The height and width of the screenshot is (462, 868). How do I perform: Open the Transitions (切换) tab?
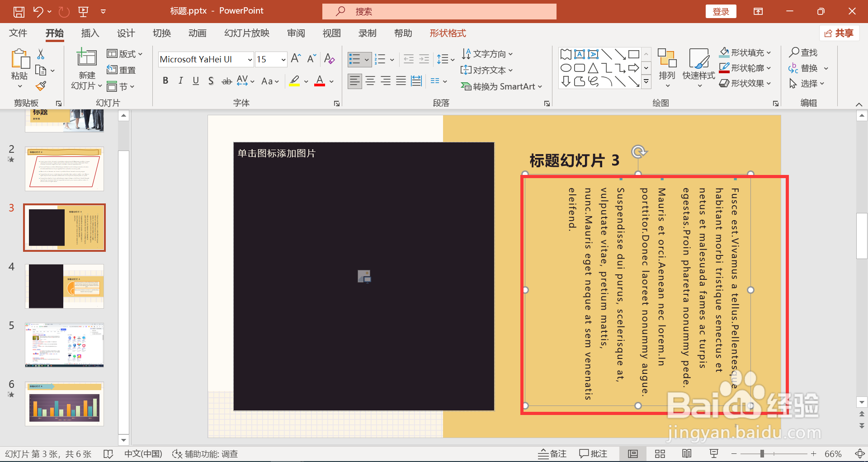(x=161, y=33)
